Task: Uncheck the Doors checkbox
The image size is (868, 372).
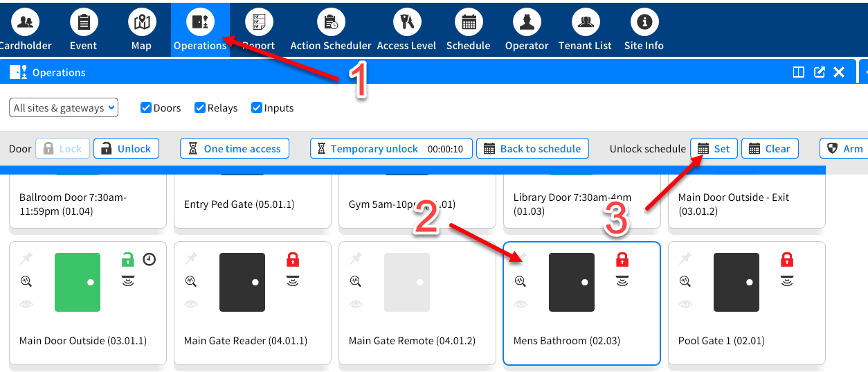Action: click(x=146, y=107)
